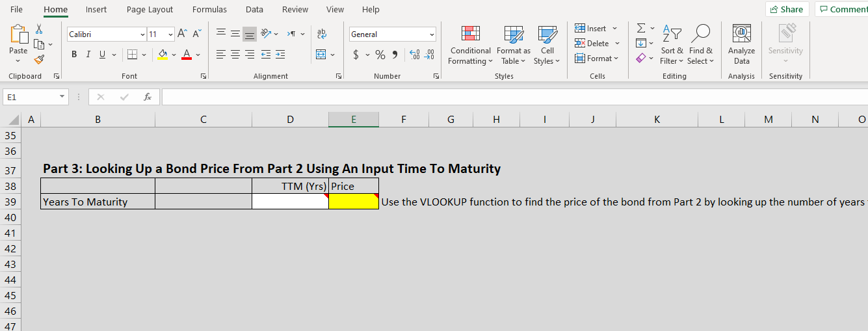
Task: Bottom align cell contents
Action: (250, 34)
